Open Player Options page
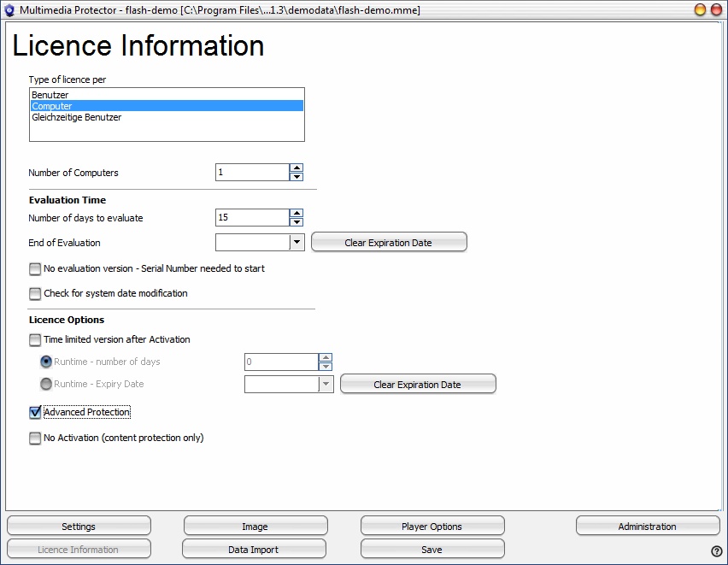Image resolution: width=728 pixels, height=565 pixels. [x=432, y=527]
